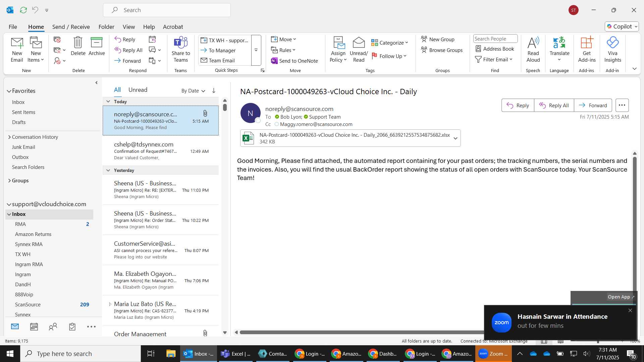
Task: Click Send/Receive sync icon in title bar
Action: 23,10
